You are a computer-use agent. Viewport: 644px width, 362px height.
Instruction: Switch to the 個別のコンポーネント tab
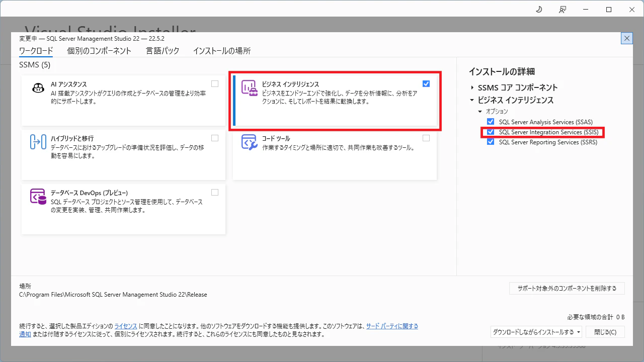[x=99, y=51]
